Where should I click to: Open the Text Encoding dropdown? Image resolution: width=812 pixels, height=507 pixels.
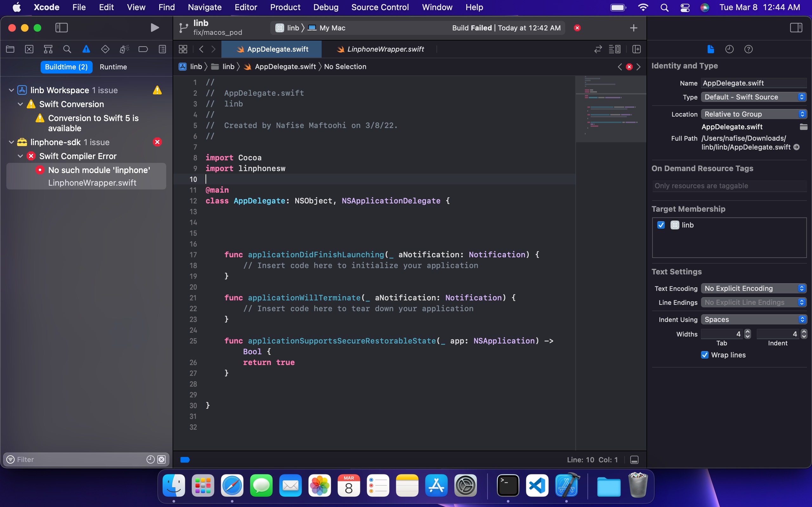tap(753, 288)
